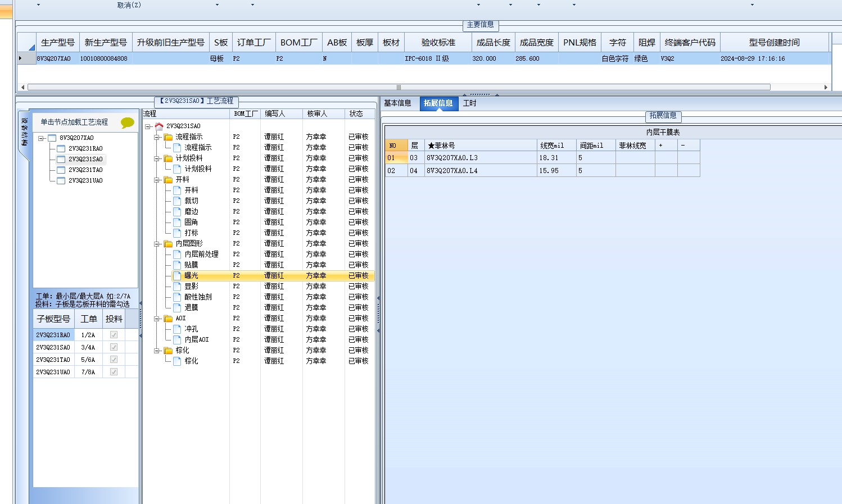
Task: Collapse the 8V3Q207XA0 structure tree node
Action: (41, 138)
